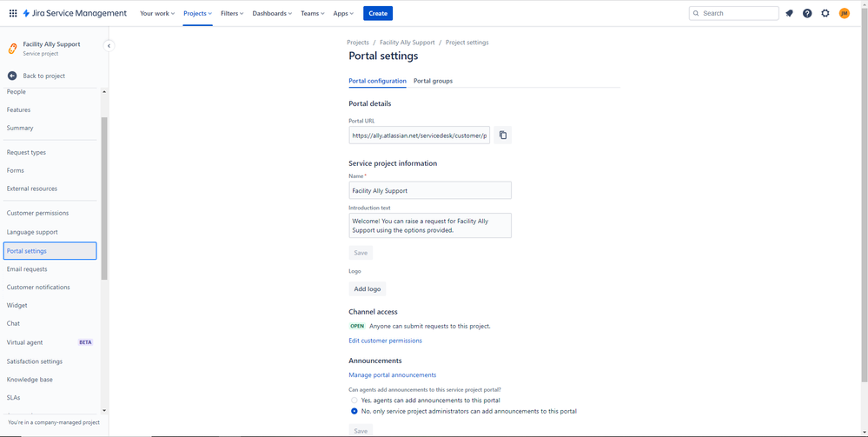Click the green OPEN status badge

pyautogui.click(x=357, y=326)
